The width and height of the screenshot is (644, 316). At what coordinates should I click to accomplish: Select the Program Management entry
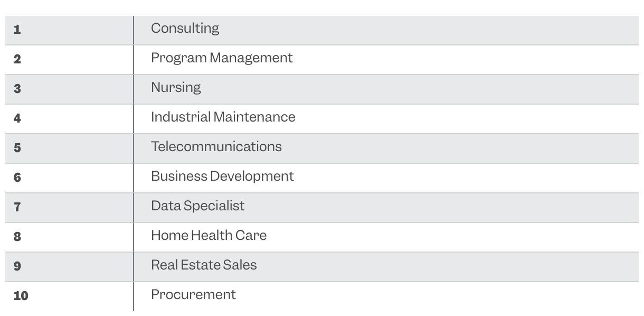coord(222,58)
